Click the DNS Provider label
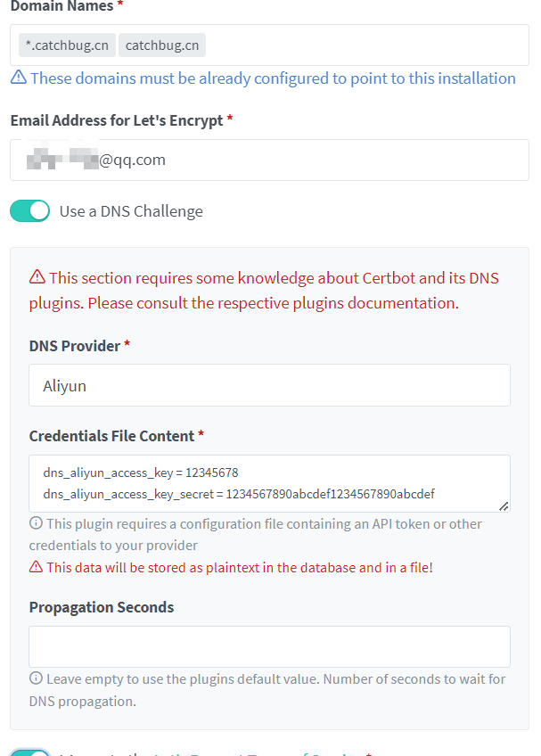This screenshot has width=541, height=756. [75, 346]
